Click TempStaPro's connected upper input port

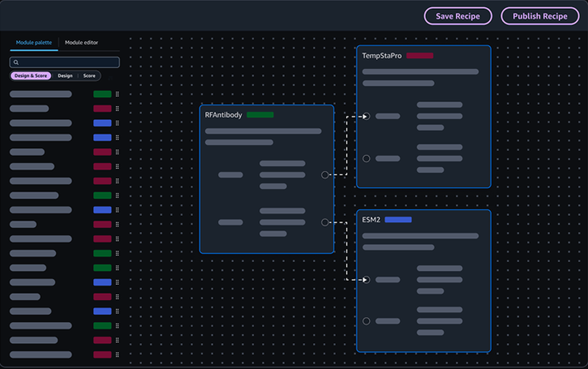tap(366, 117)
